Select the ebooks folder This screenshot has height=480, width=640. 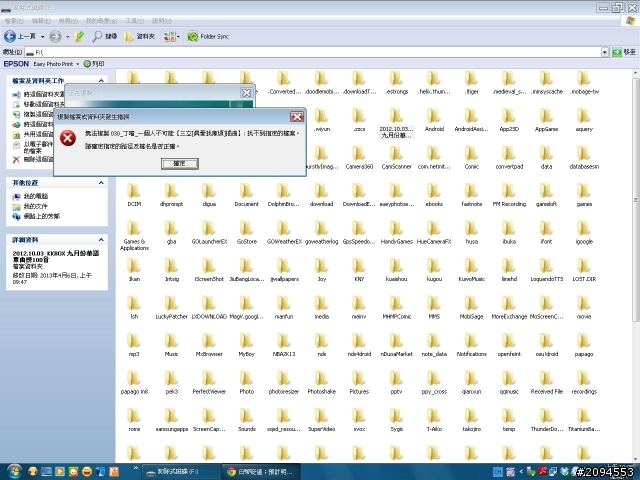point(434,195)
